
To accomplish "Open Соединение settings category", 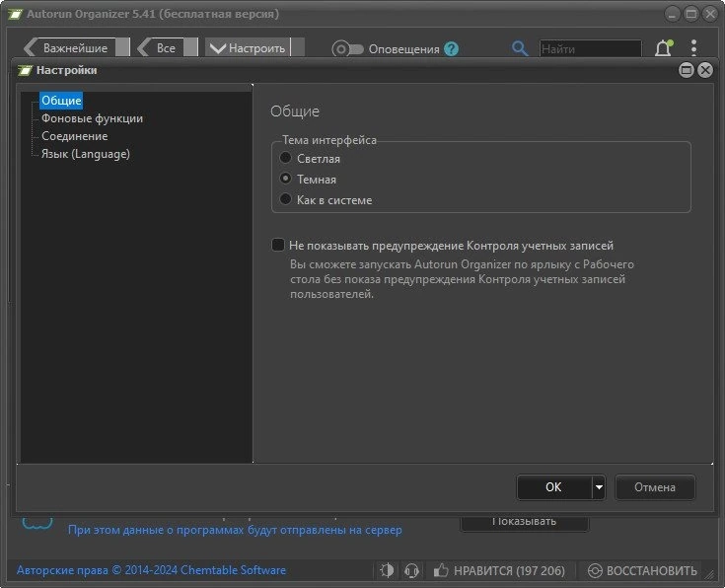I will coord(74,136).
